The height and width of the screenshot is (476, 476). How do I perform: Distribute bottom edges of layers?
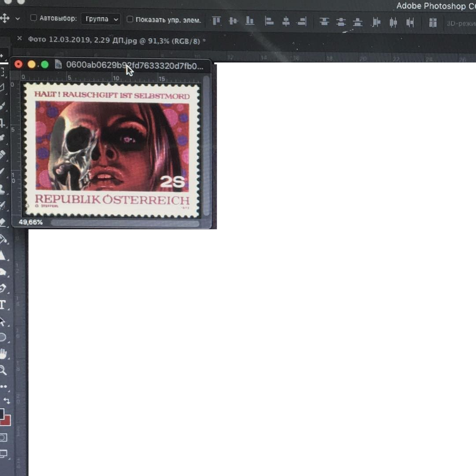click(358, 22)
